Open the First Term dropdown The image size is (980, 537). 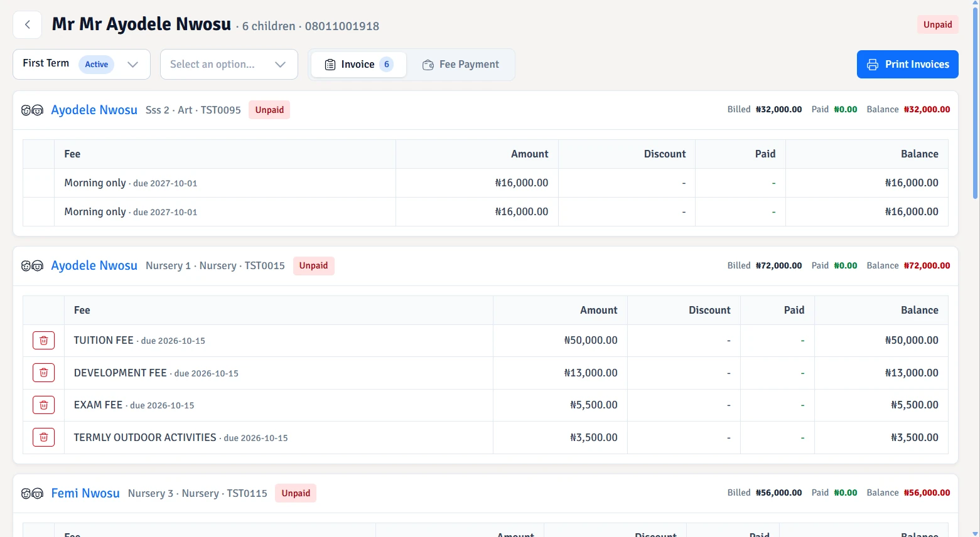tap(82, 64)
